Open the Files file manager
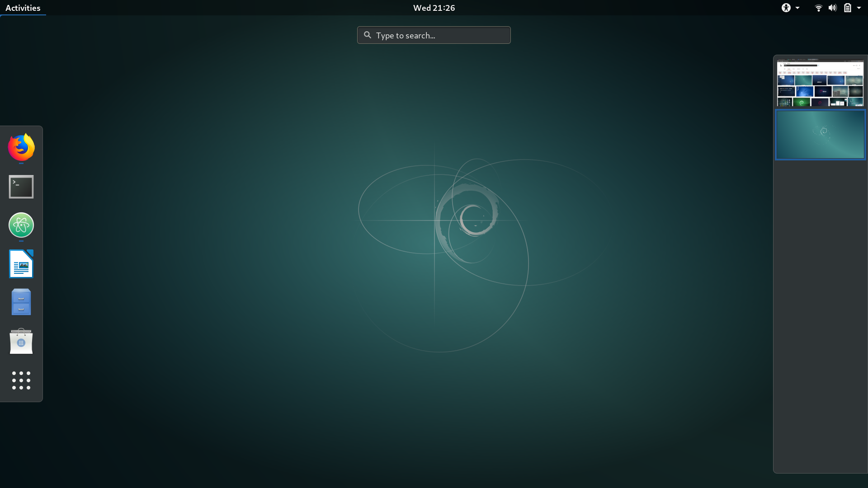 (21, 302)
